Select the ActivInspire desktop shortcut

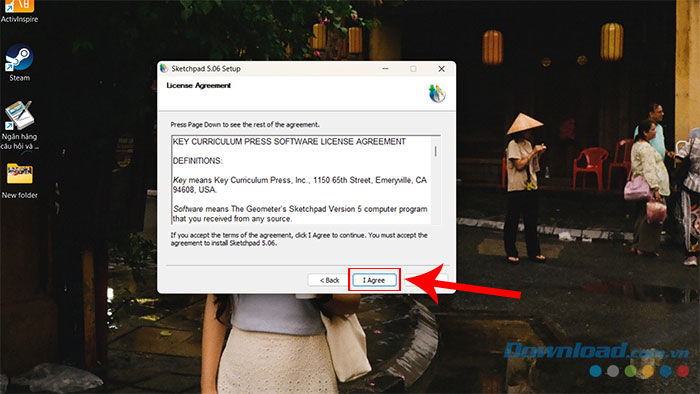19,11
